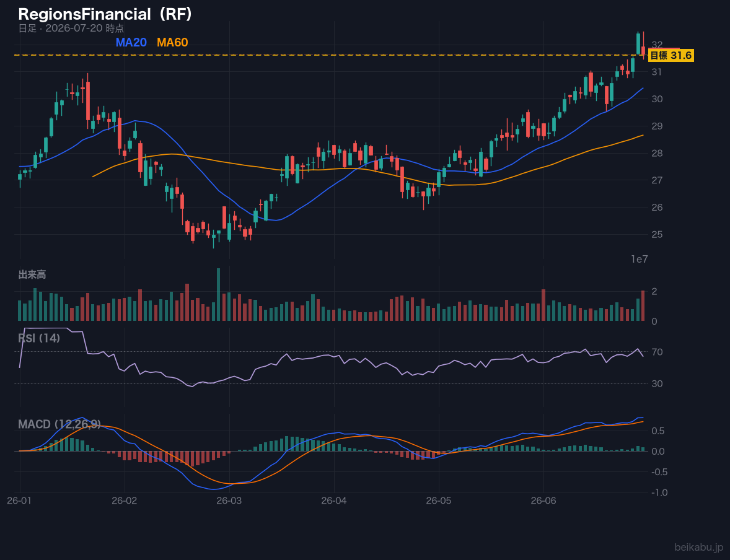The width and height of the screenshot is (730, 560).
Task: Click the RegionsFinancial (RF) chart title
Action: point(105,14)
